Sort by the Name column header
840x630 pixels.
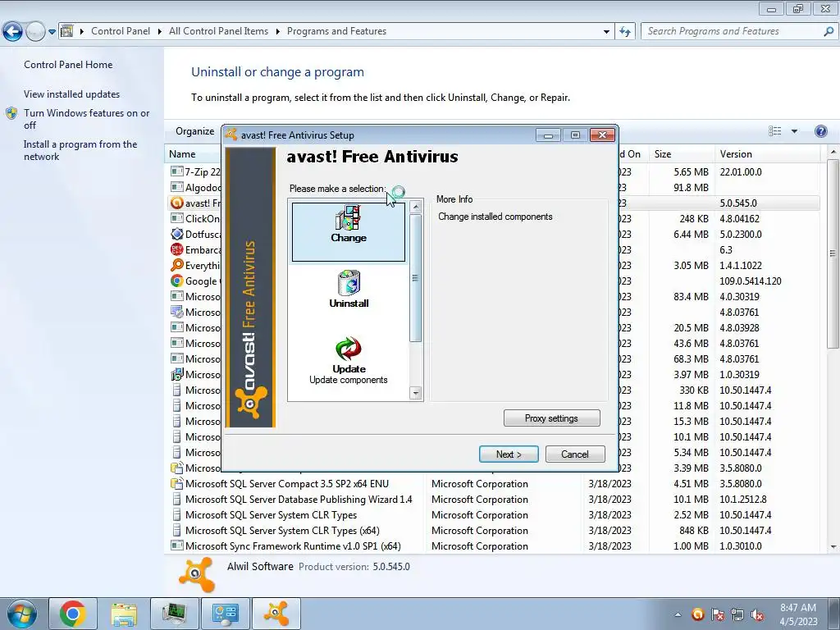182,154
